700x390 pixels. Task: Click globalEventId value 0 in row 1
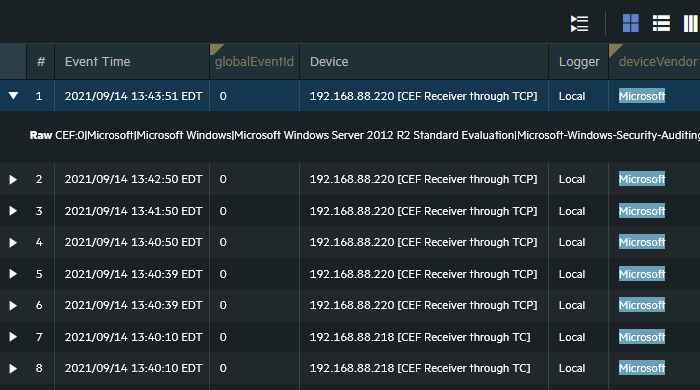point(223,96)
